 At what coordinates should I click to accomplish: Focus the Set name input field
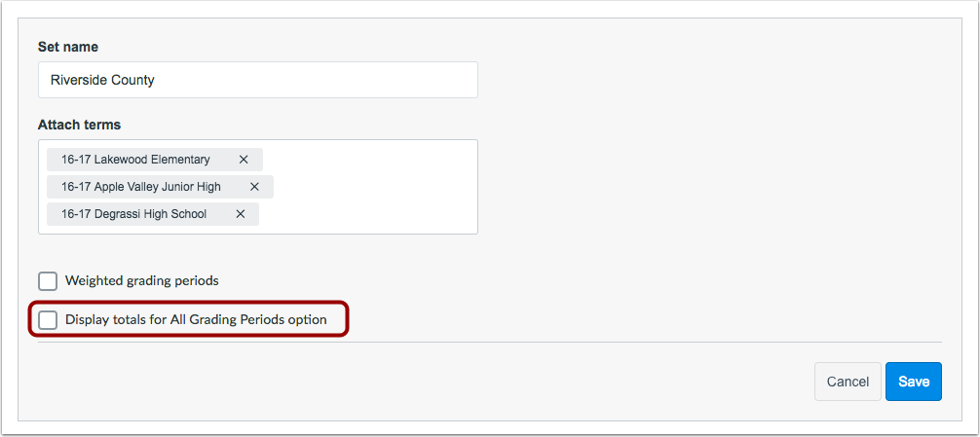click(x=257, y=80)
